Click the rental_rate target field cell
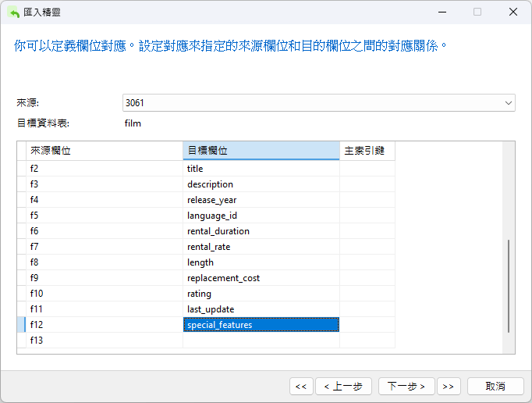This screenshot has height=403, width=532. pos(261,247)
